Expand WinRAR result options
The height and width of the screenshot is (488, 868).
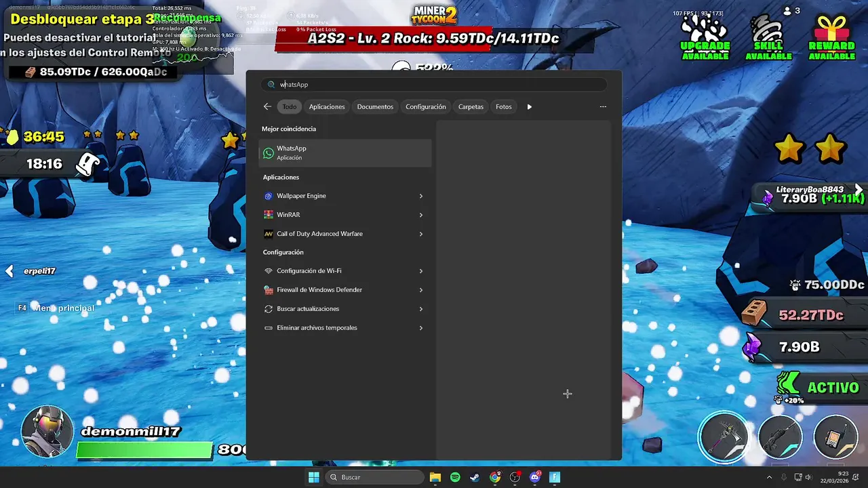click(x=420, y=215)
